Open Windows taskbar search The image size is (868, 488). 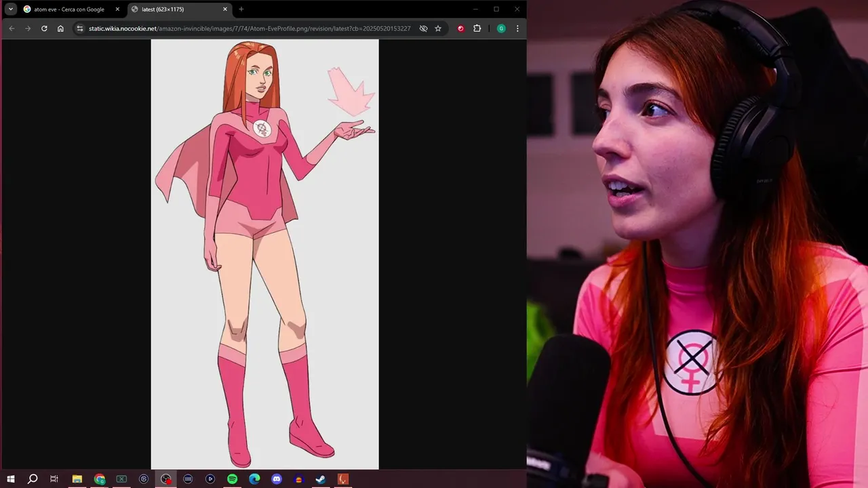tap(33, 479)
